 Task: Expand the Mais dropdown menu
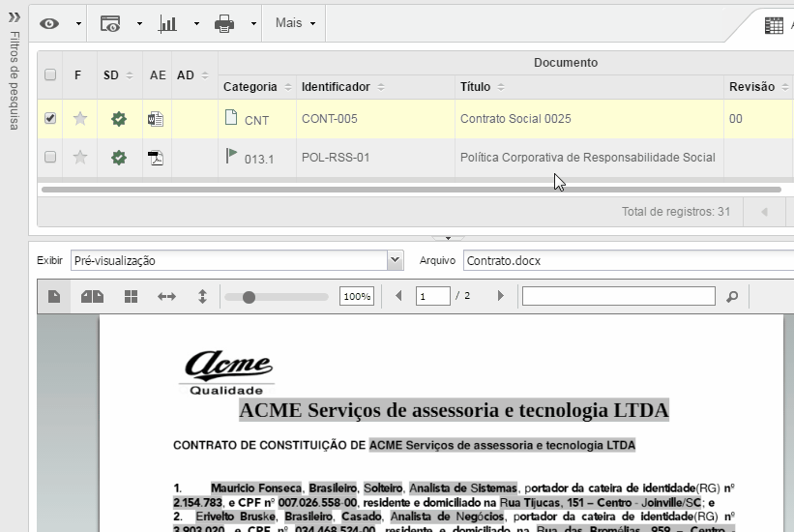tap(295, 24)
